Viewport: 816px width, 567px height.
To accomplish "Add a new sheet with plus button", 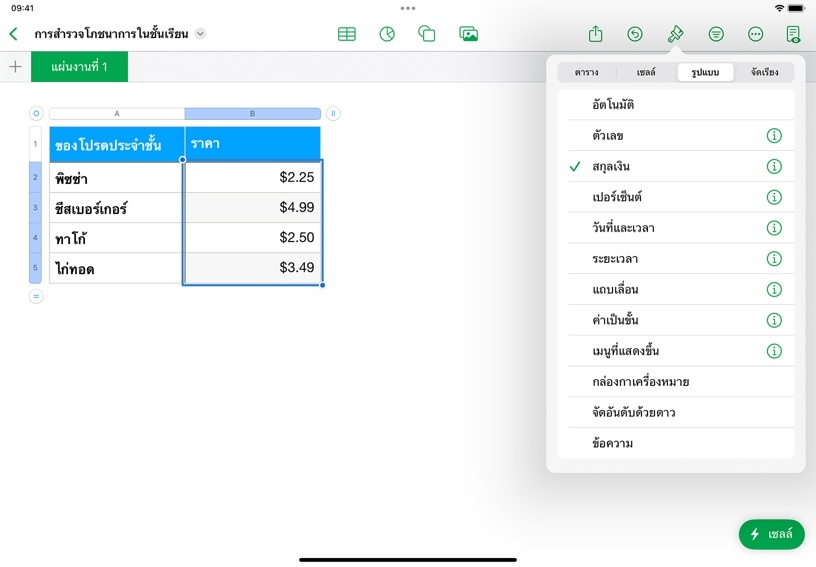I will pyautogui.click(x=15, y=67).
